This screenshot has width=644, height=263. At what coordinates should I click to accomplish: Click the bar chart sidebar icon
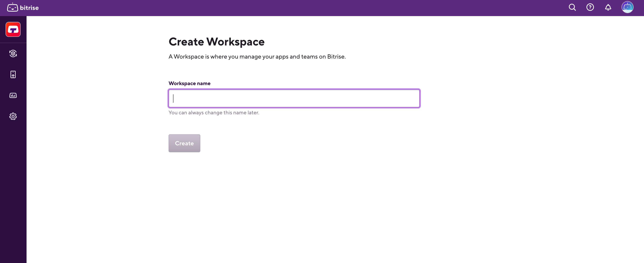[x=13, y=95]
